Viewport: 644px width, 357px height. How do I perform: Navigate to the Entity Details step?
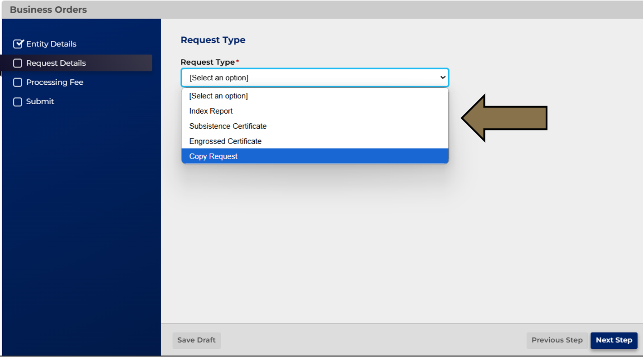(51, 43)
